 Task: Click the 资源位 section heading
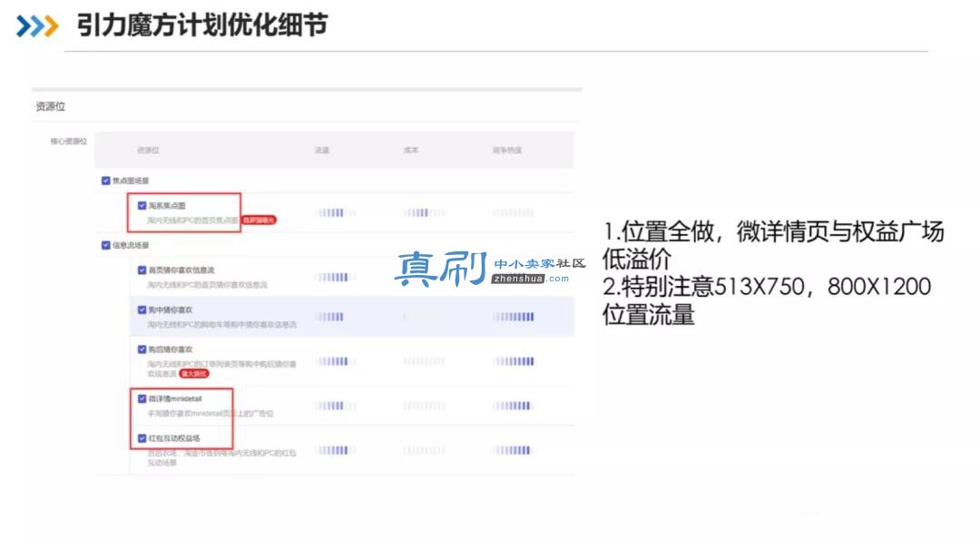click(x=51, y=107)
